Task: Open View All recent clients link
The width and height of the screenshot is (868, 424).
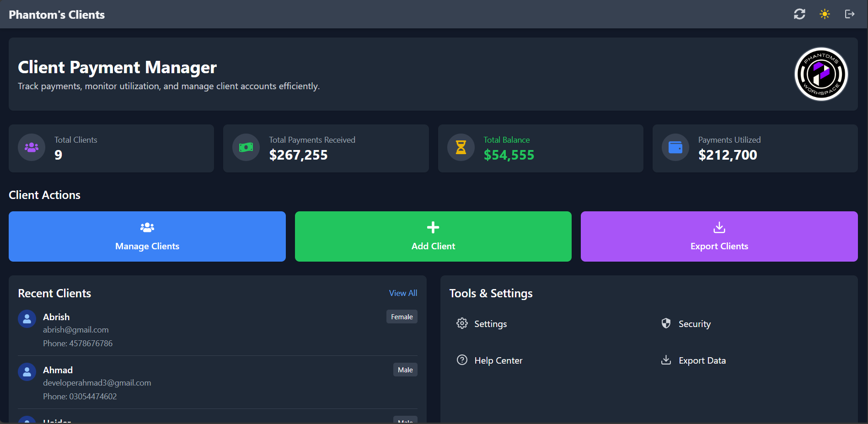Action: pyautogui.click(x=403, y=293)
